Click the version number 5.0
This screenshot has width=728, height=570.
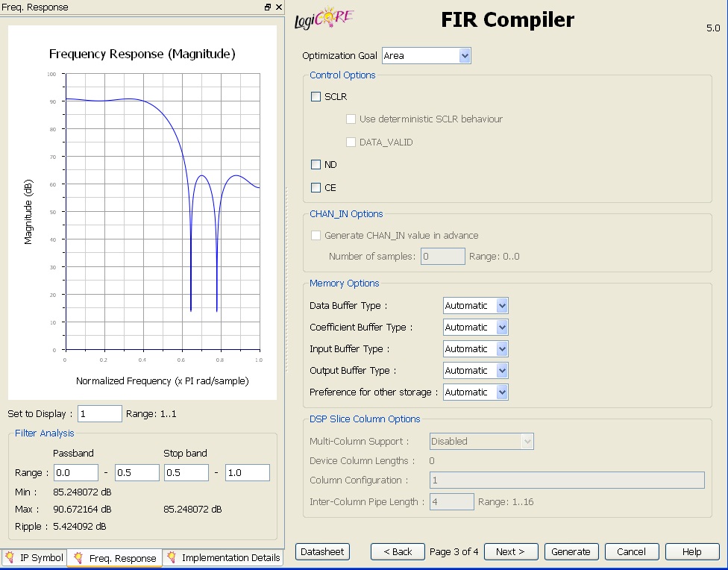pyautogui.click(x=713, y=28)
